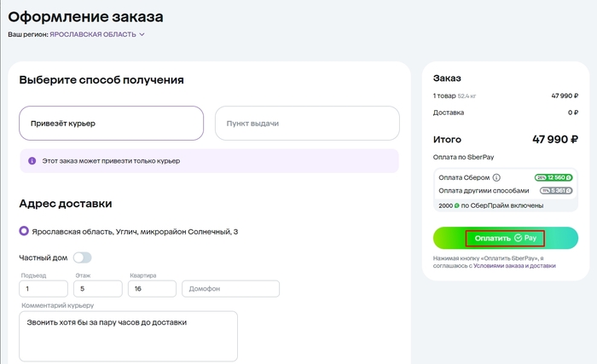Switch to the Пункт выдачи option
This screenshot has height=364, width=597.
[307, 123]
